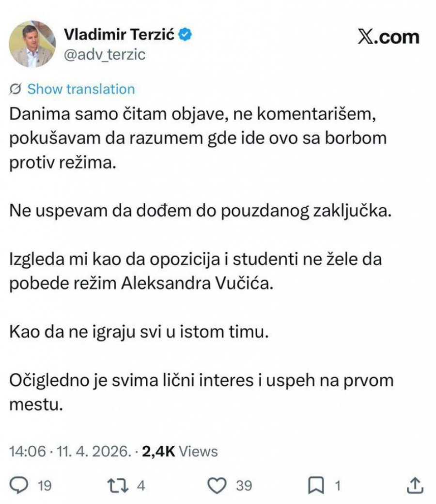Click the blue verified badge

(187, 35)
